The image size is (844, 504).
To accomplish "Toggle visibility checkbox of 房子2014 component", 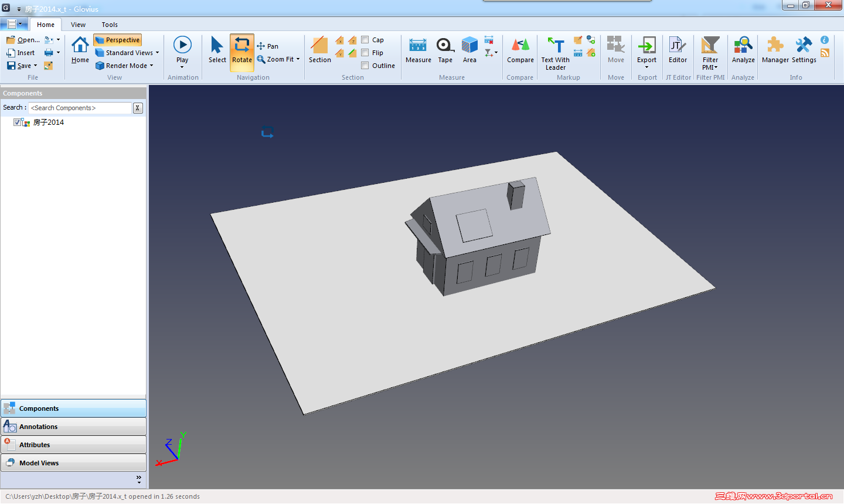I will [17, 122].
